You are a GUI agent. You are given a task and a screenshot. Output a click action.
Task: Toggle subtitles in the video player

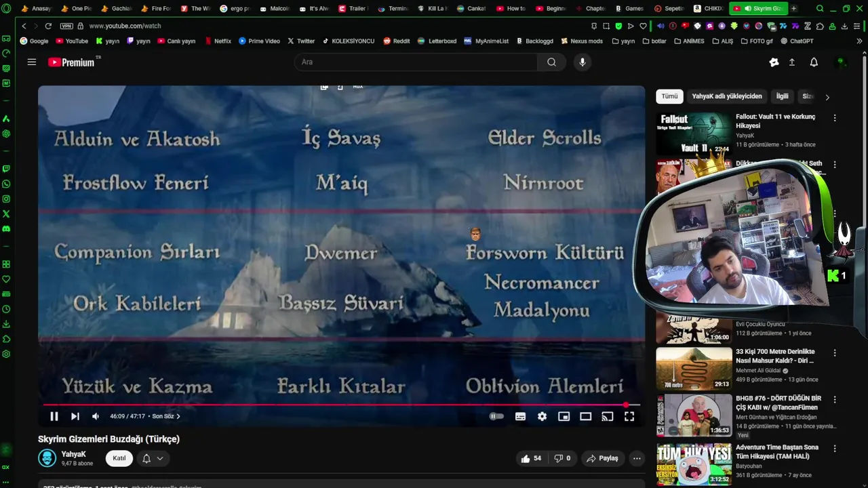point(520,417)
